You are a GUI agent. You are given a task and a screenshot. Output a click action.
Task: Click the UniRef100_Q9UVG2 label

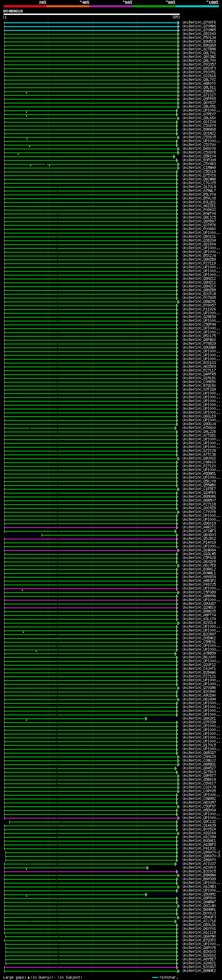[x=199, y=459]
